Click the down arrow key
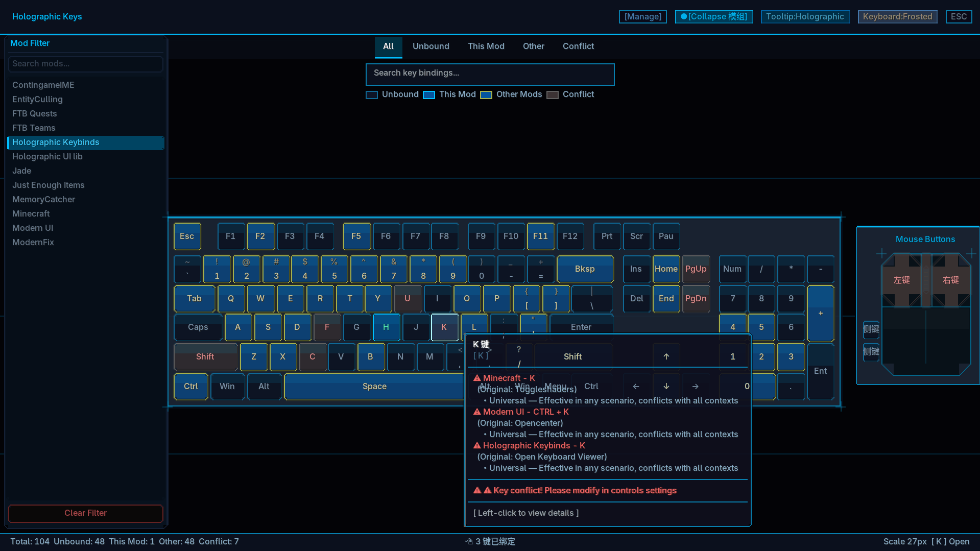The image size is (980, 551). (666, 387)
